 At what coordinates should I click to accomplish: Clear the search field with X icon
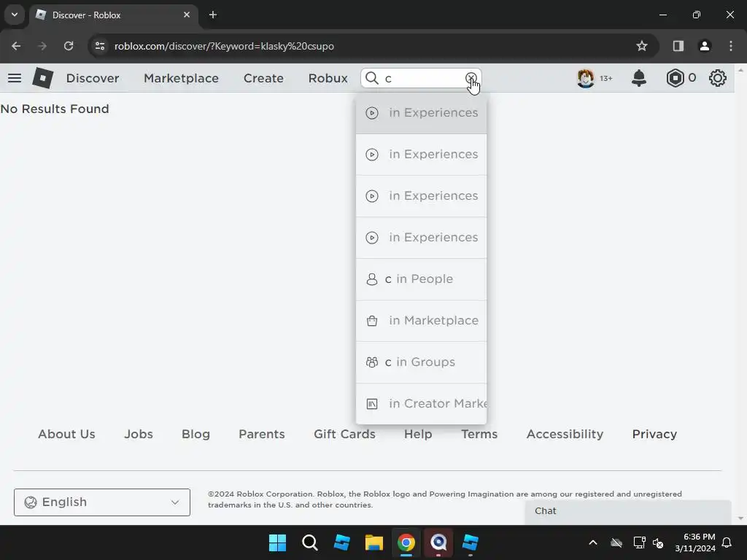point(471,77)
